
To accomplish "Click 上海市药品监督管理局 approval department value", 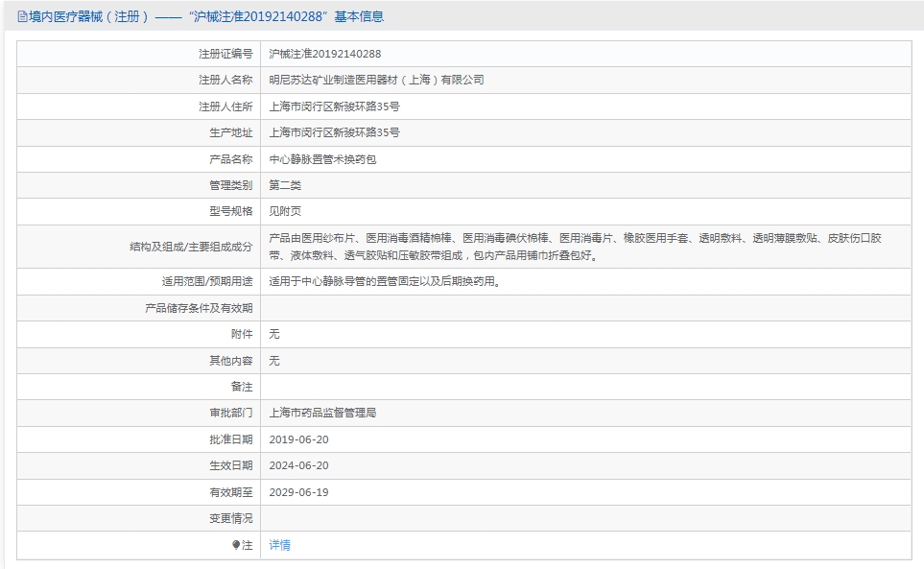I will click(322, 413).
